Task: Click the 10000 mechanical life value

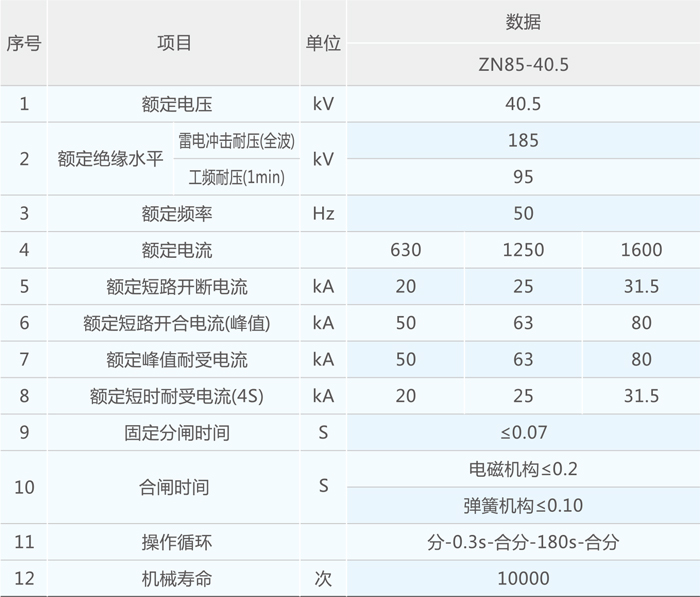Action: pos(524,578)
